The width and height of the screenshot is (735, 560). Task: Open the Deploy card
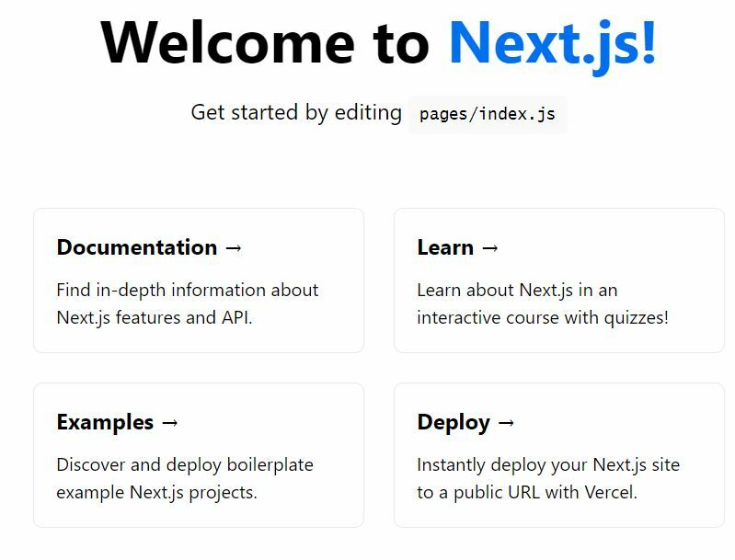[x=559, y=455]
